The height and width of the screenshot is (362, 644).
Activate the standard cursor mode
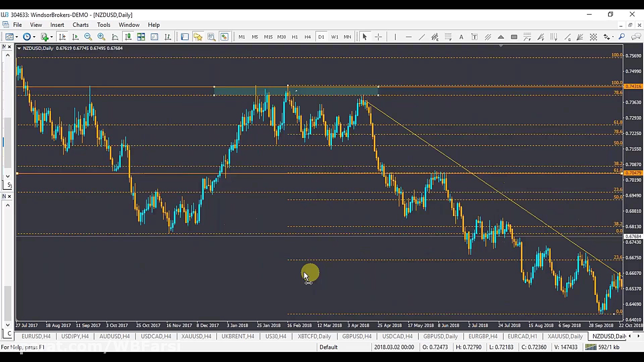click(x=365, y=37)
